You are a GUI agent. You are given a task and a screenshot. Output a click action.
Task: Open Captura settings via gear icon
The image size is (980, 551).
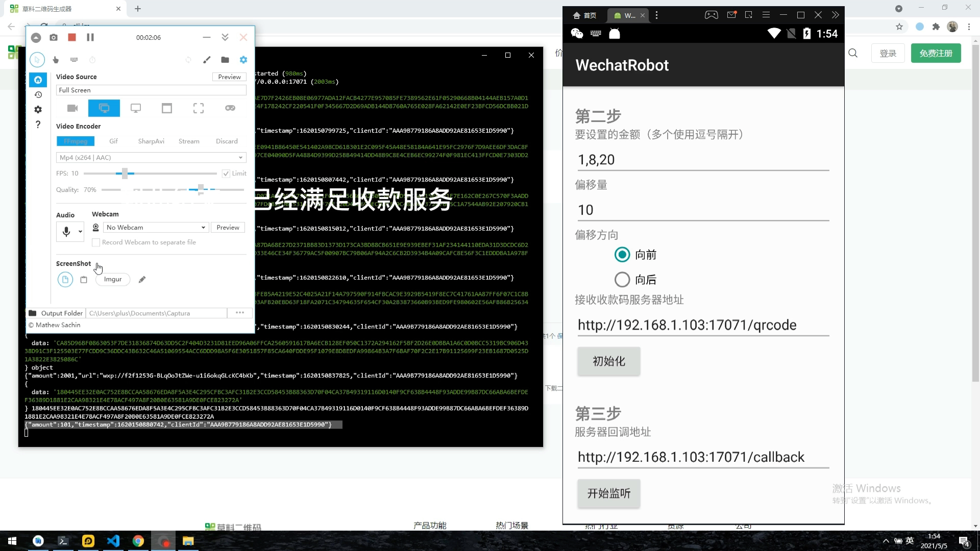click(243, 60)
